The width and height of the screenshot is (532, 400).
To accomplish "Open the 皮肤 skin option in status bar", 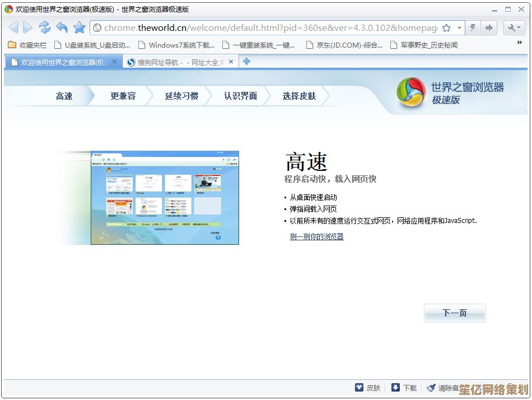I will 367,388.
